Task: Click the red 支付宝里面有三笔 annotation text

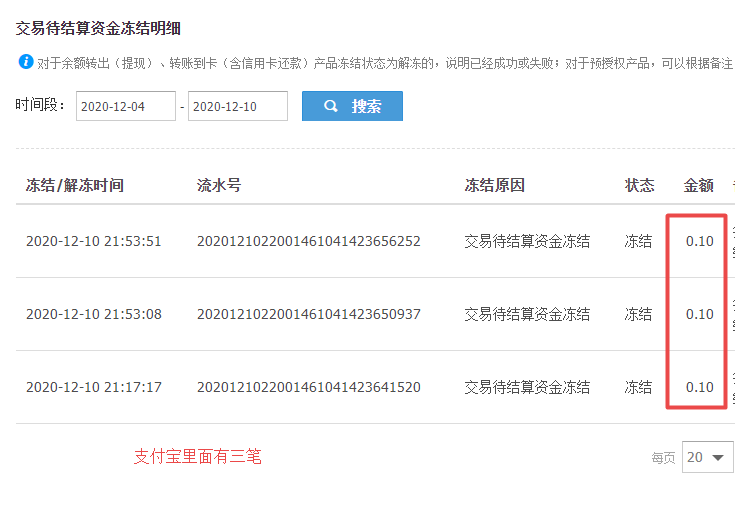Action: coord(197,456)
